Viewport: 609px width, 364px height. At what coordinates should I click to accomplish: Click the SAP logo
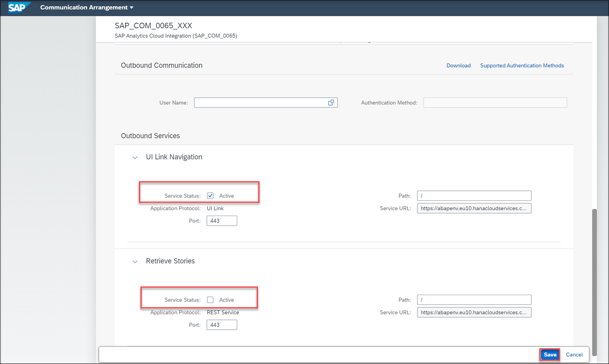click(x=19, y=7)
